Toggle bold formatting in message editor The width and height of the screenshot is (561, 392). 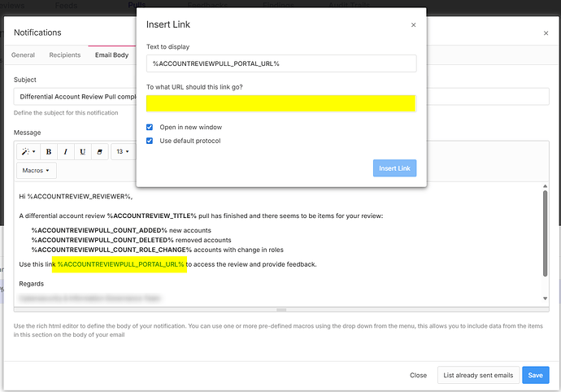coord(49,152)
